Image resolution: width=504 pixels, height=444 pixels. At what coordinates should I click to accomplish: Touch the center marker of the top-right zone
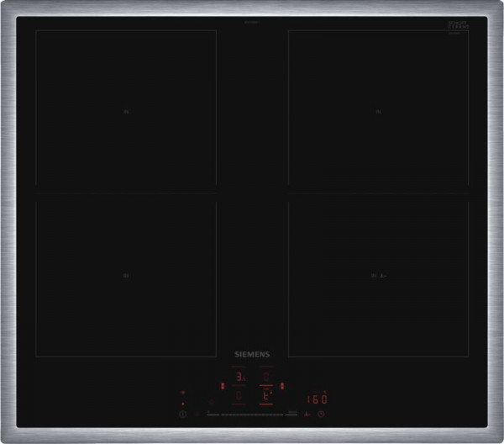[x=379, y=109]
